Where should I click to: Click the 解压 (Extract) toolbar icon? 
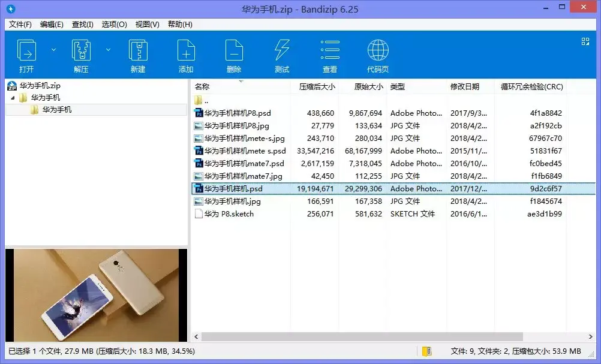point(81,50)
